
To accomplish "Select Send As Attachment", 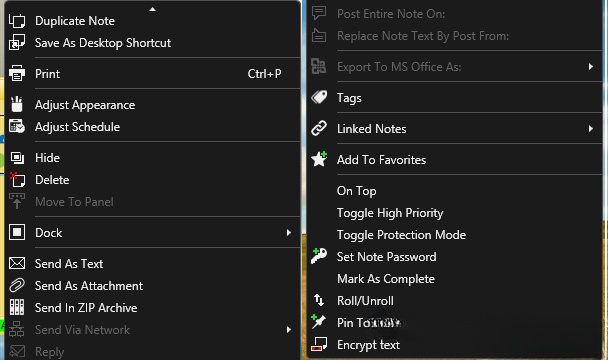I will coord(153,286).
